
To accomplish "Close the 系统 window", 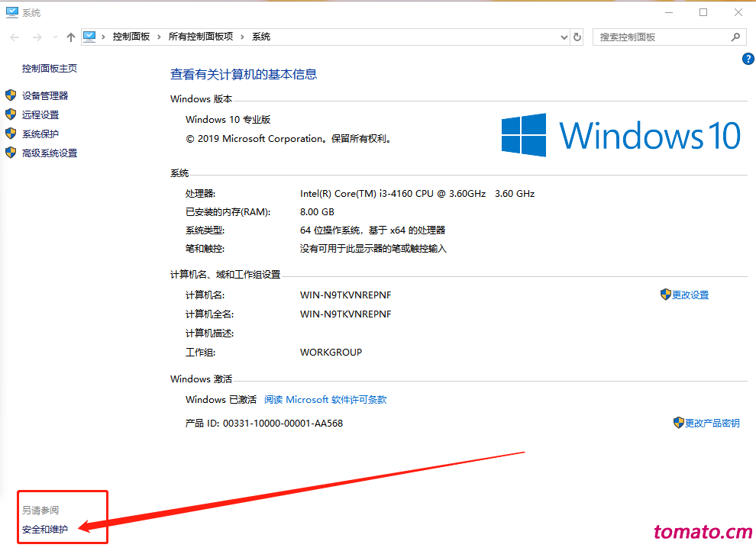I will pyautogui.click(x=738, y=12).
